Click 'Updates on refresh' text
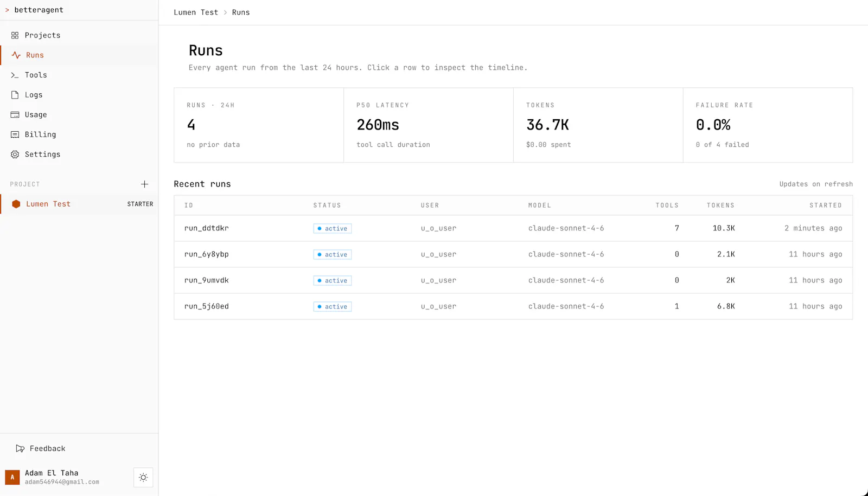Viewport: 868px width, 496px height. tap(816, 184)
